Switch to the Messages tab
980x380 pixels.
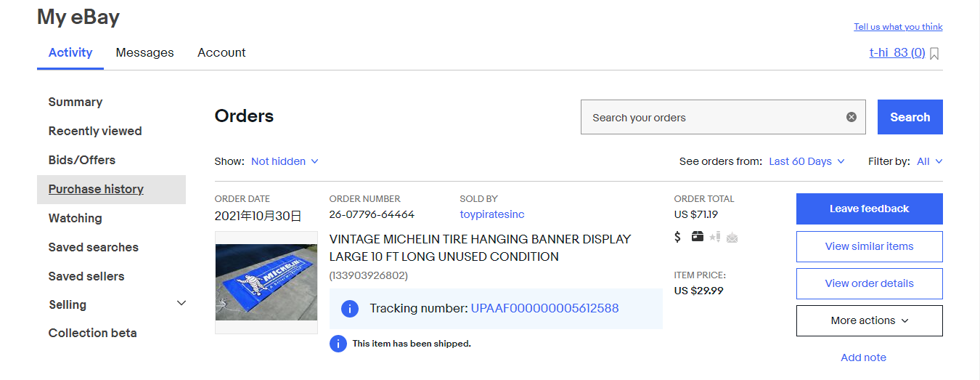click(x=145, y=52)
